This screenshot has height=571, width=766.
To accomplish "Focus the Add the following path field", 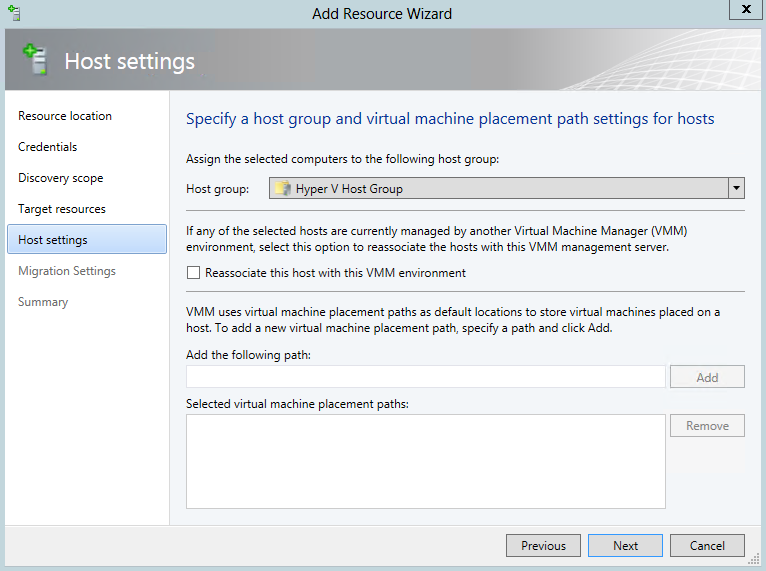I will click(x=426, y=377).
